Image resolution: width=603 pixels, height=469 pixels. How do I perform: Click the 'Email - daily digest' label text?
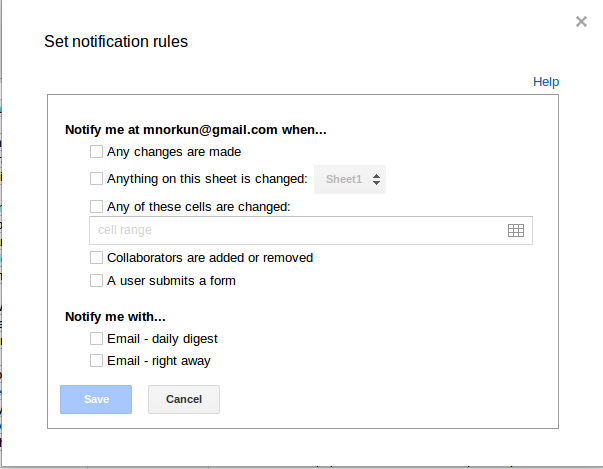(x=162, y=339)
